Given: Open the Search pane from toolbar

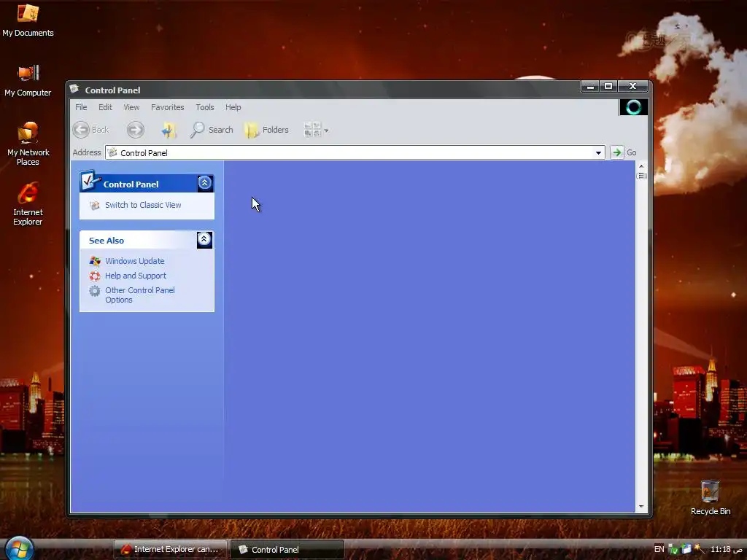Looking at the screenshot, I should tap(212, 130).
